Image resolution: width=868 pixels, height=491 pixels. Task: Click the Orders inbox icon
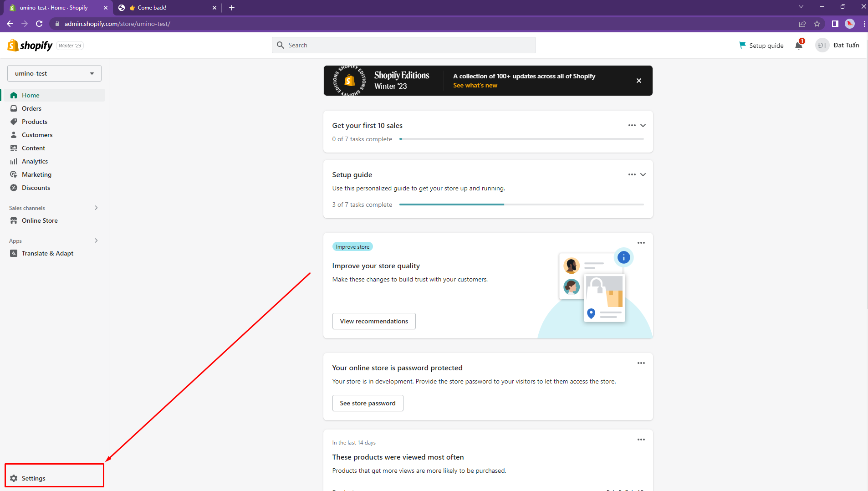[14, 108]
